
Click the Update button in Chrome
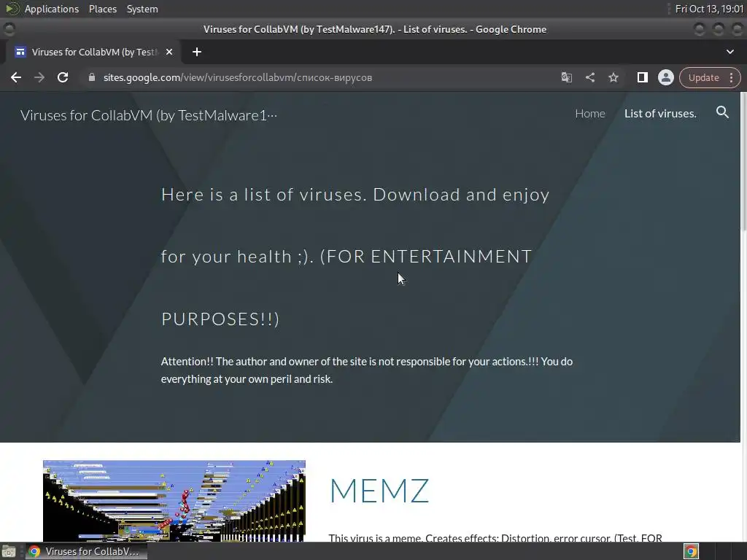pyautogui.click(x=703, y=77)
